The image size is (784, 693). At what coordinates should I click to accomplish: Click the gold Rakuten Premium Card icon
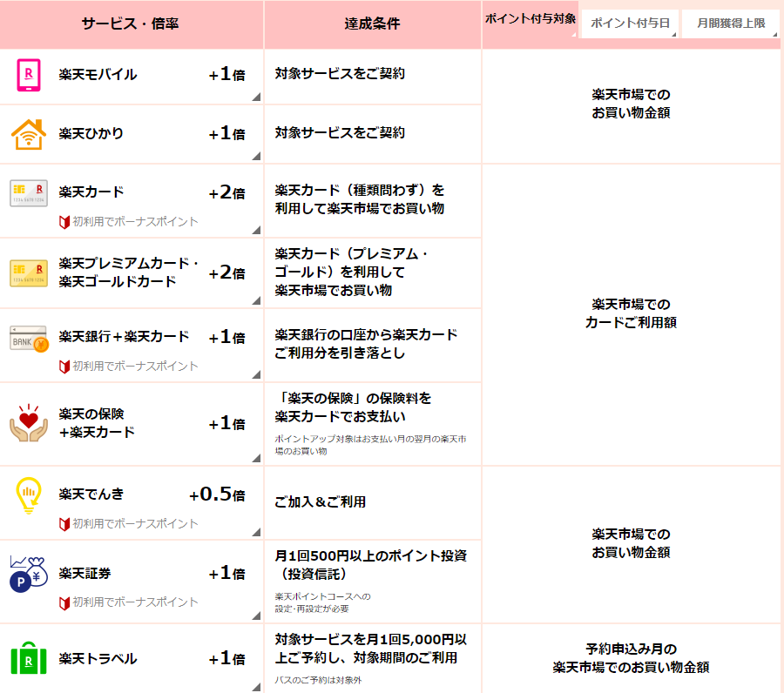(29, 272)
